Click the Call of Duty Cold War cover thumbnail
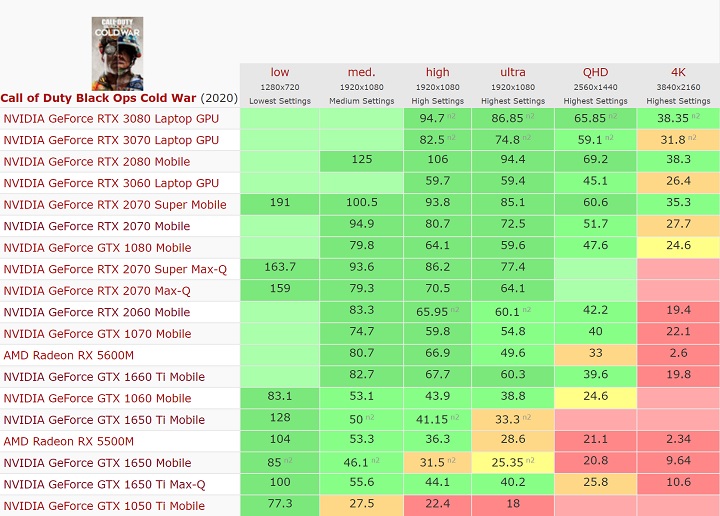720x516 pixels. click(117, 53)
